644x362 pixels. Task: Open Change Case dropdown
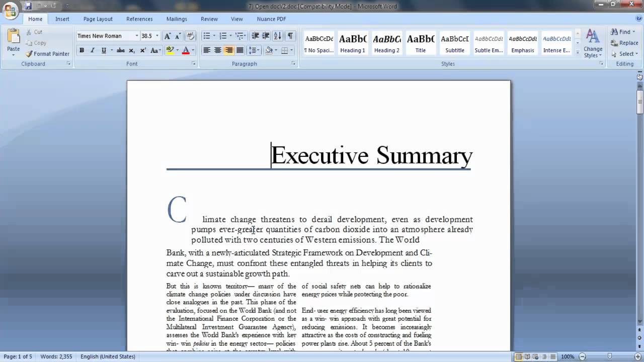pyautogui.click(x=156, y=50)
